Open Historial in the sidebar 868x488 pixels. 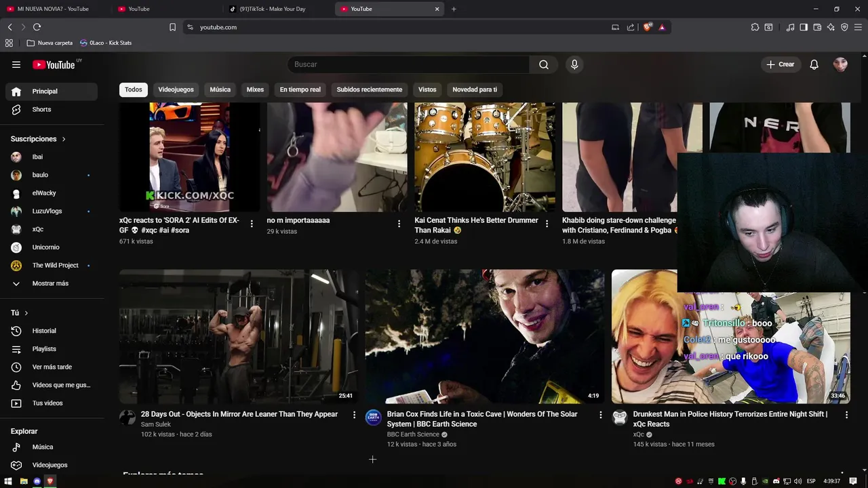tap(52, 331)
